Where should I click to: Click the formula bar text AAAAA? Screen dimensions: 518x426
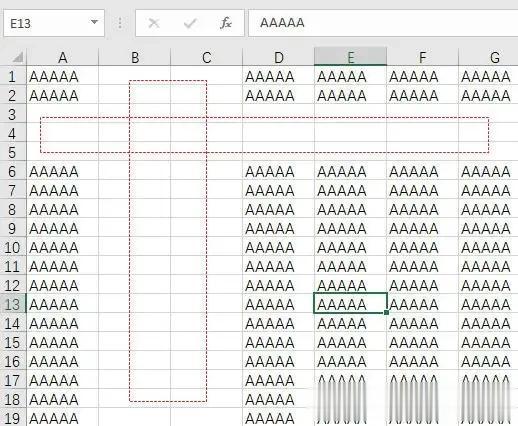click(x=282, y=23)
